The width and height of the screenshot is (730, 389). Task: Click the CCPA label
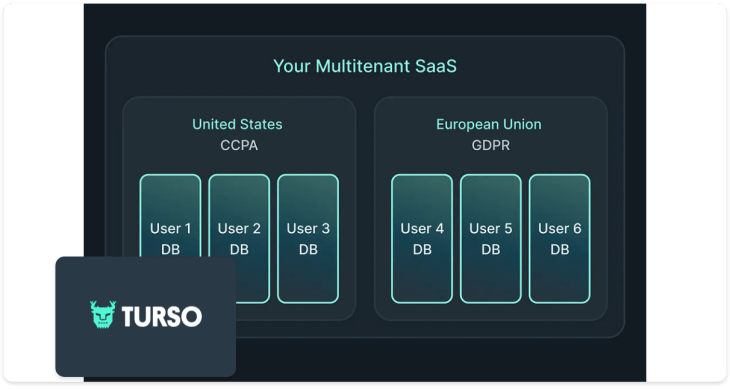[x=239, y=145]
